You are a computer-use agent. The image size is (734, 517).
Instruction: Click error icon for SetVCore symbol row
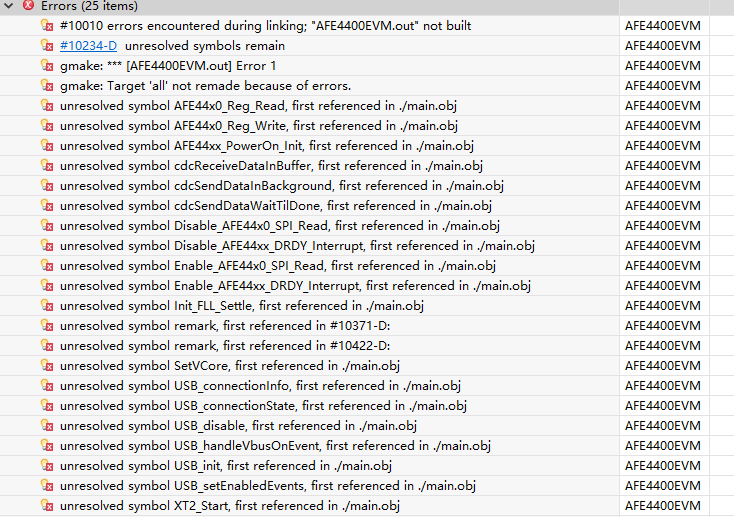(46, 365)
